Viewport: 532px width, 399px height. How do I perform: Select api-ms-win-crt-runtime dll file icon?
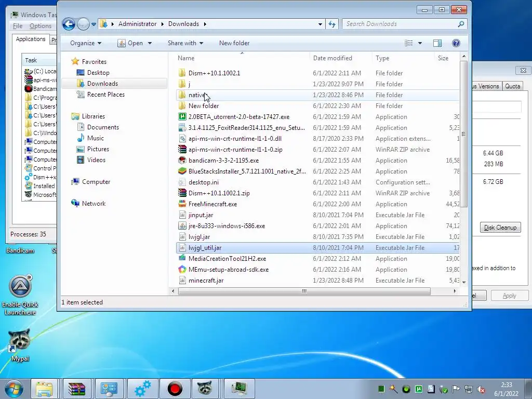[182, 138]
